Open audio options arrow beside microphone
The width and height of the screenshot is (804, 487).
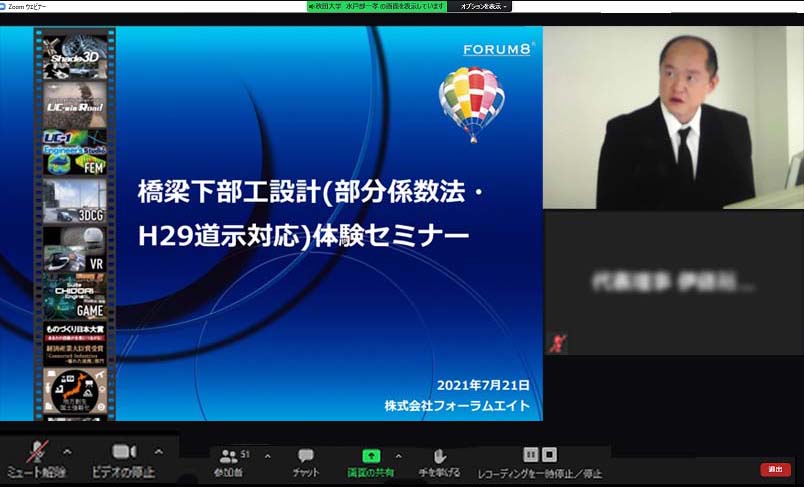[x=67, y=452]
